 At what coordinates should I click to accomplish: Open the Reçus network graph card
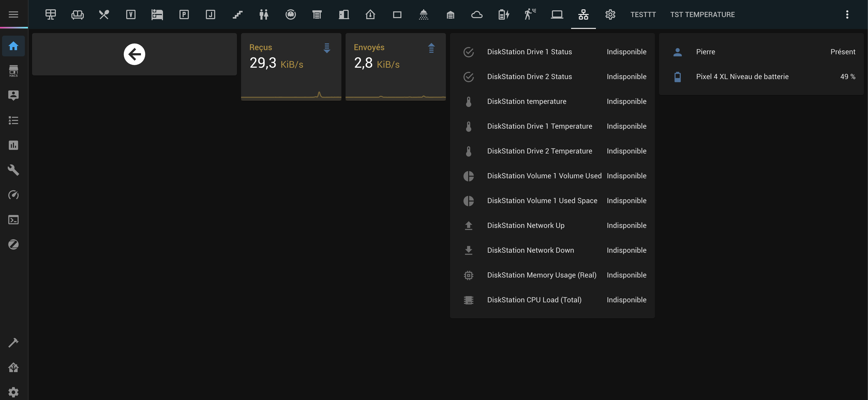click(x=291, y=67)
